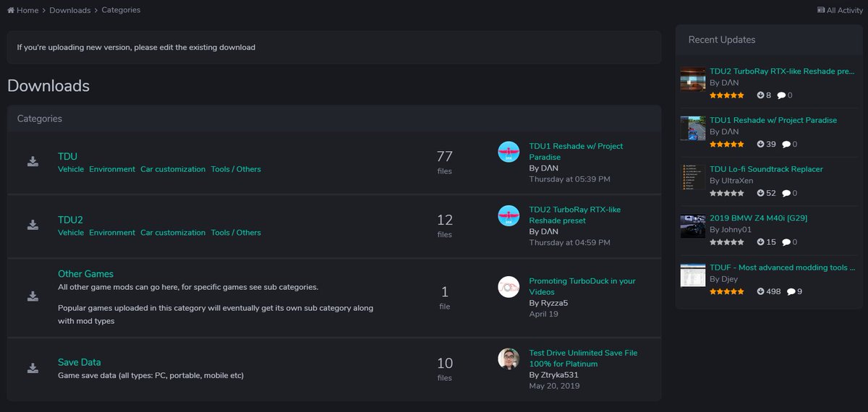Select the Categories breadcrumb item
This screenshot has width=868, height=412.
click(121, 10)
